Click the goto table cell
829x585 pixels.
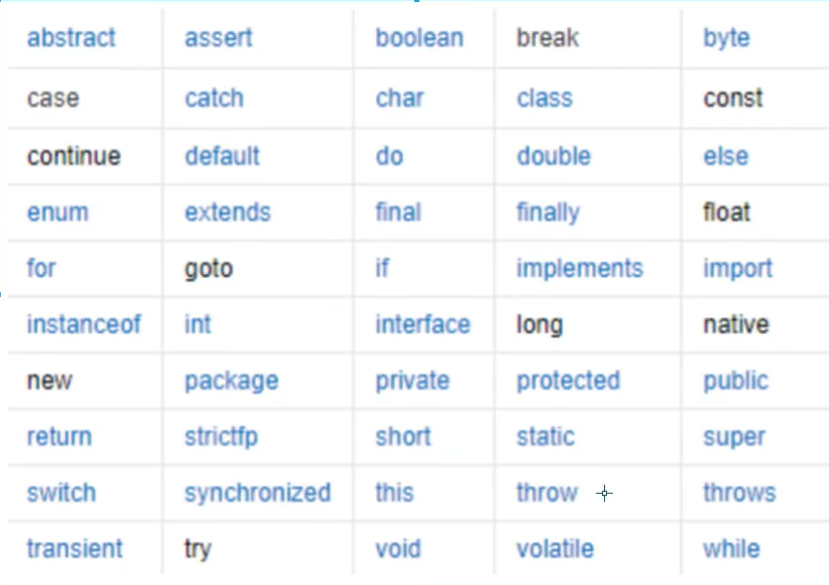tap(258, 269)
